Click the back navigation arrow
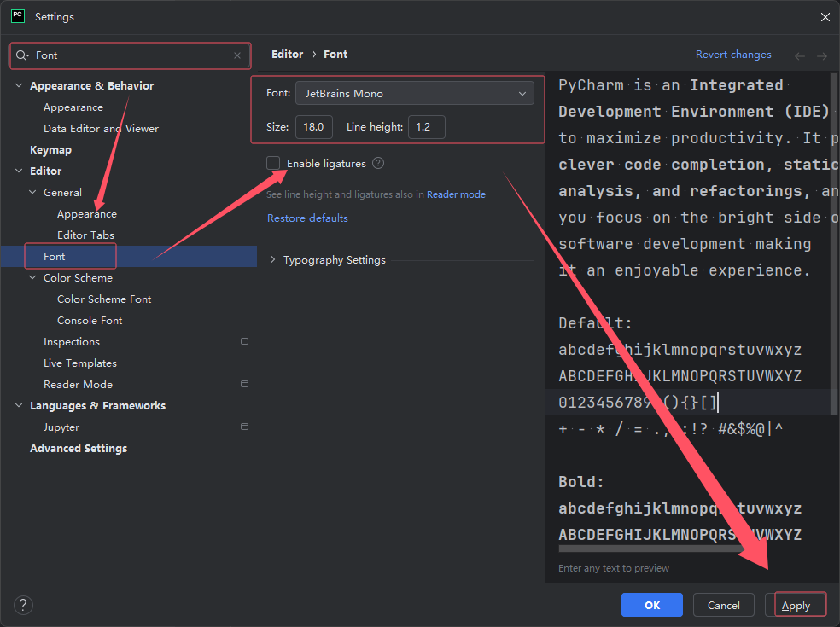This screenshot has width=840, height=627. click(x=800, y=55)
